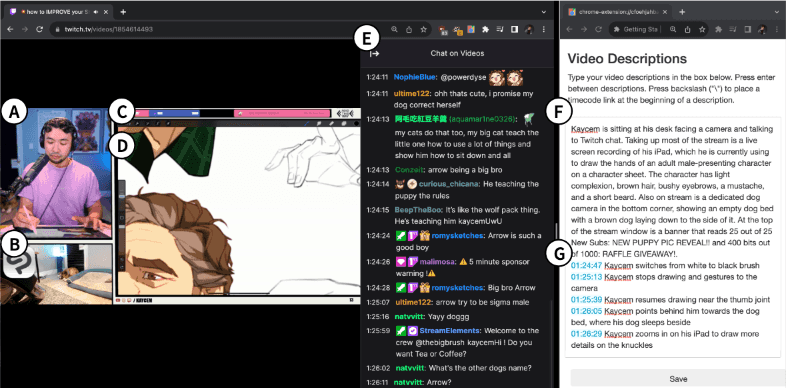
Task: Toggle the side panel icon in Twitch window
Action: (514, 30)
